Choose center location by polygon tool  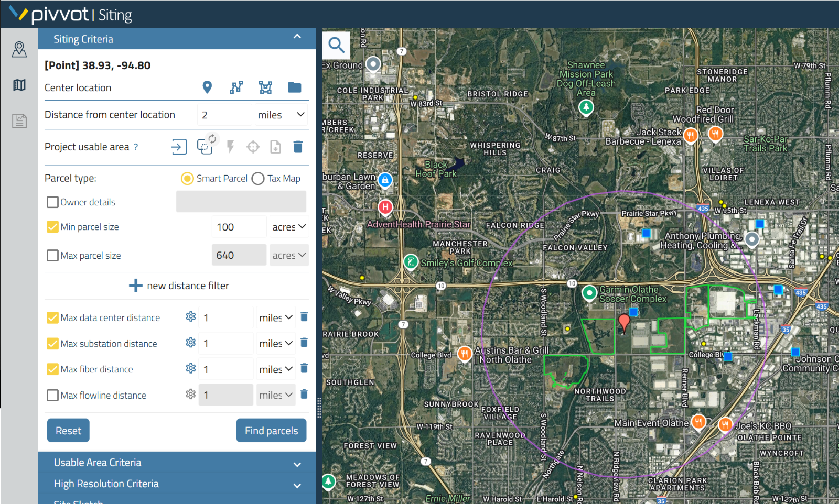pyautogui.click(x=265, y=87)
